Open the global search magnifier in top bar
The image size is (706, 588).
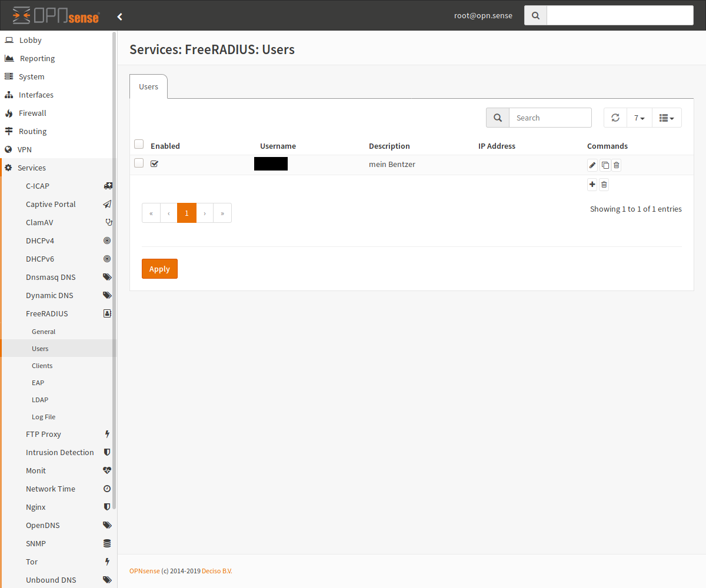click(x=535, y=15)
